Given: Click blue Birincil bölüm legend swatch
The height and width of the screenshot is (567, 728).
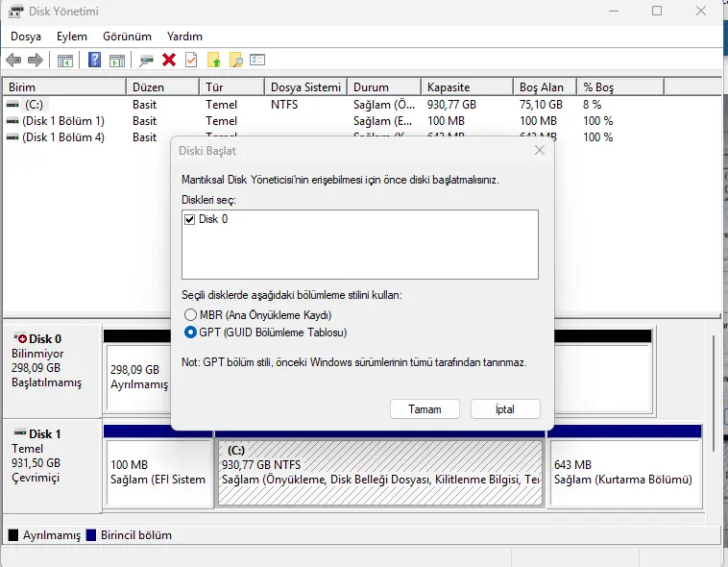Looking at the screenshot, I should pyautogui.click(x=91, y=535).
